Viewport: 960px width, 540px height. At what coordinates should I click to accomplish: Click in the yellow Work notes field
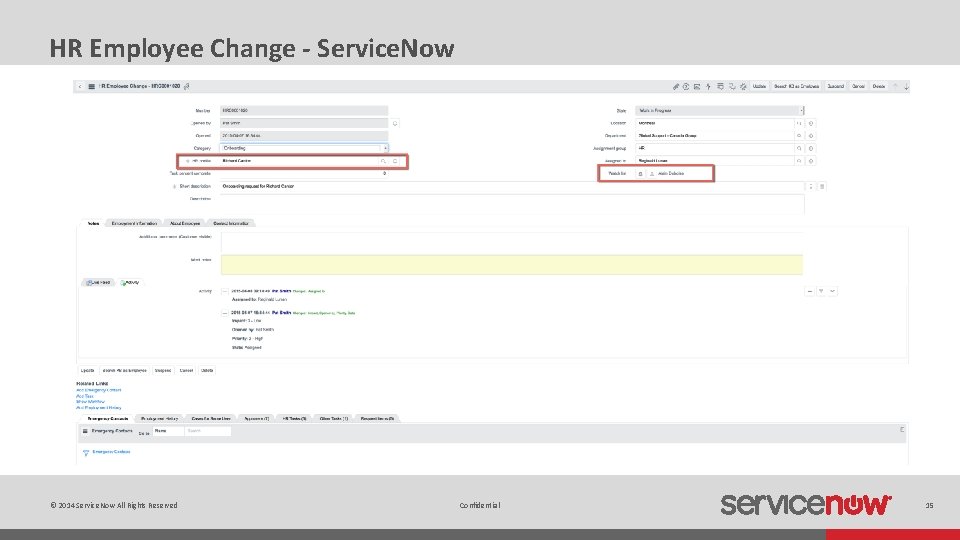pyautogui.click(x=512, y=264)
